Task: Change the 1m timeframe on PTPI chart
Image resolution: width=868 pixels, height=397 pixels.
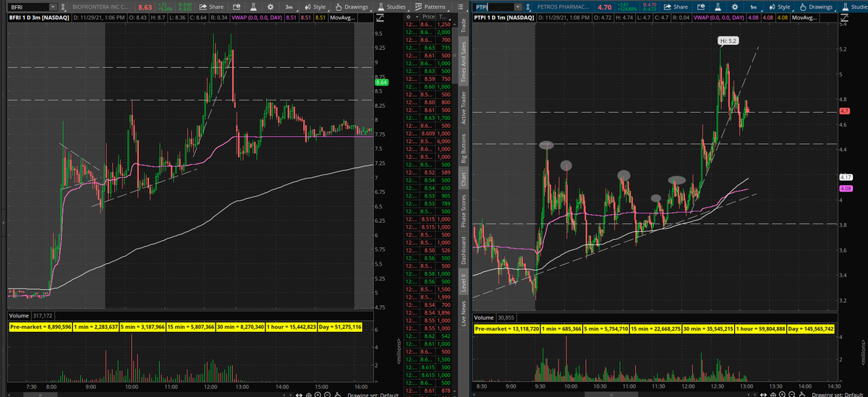Action: coord(753,7)
